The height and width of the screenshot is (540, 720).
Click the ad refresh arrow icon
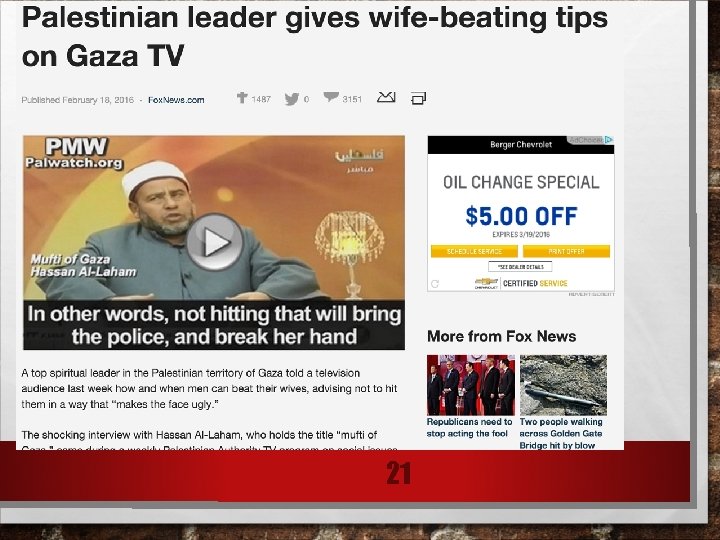click(x=435, y=284)
